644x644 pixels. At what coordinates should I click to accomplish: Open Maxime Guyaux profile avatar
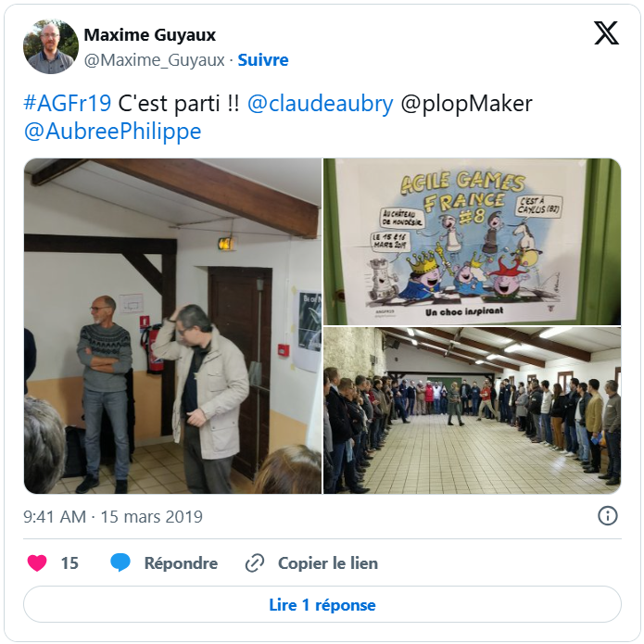(x=51, y=46)
